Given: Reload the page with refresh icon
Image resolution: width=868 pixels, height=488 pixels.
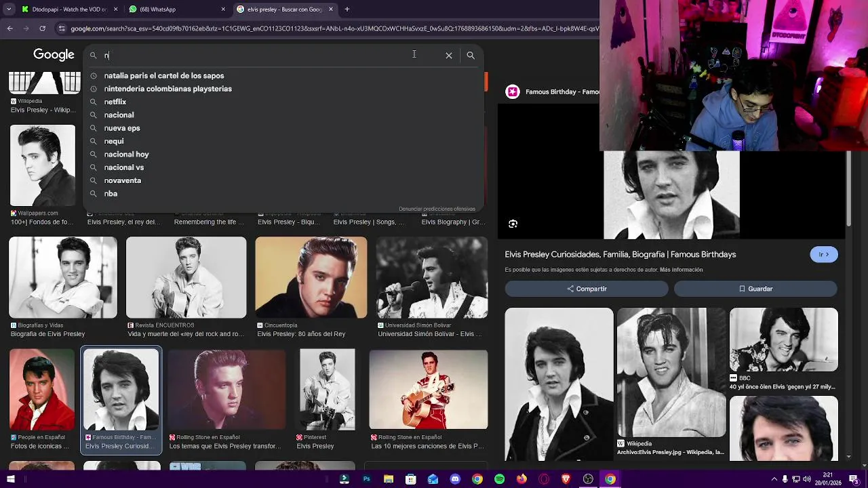Looking at the screenshot, I should tap(42, 28).
